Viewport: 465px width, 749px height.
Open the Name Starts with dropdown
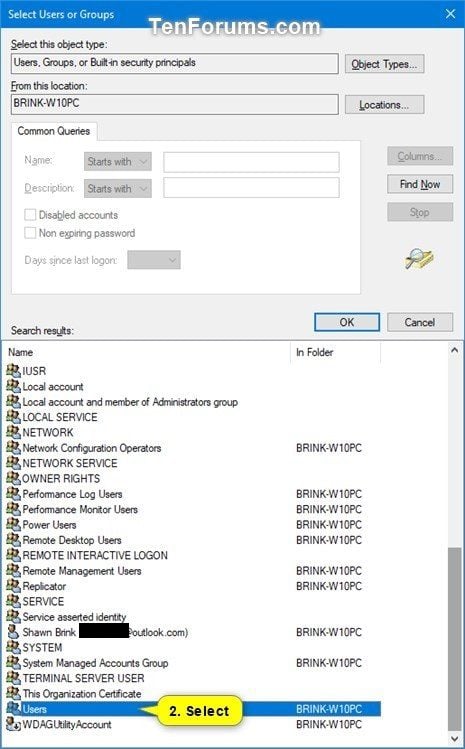point(118,161)
